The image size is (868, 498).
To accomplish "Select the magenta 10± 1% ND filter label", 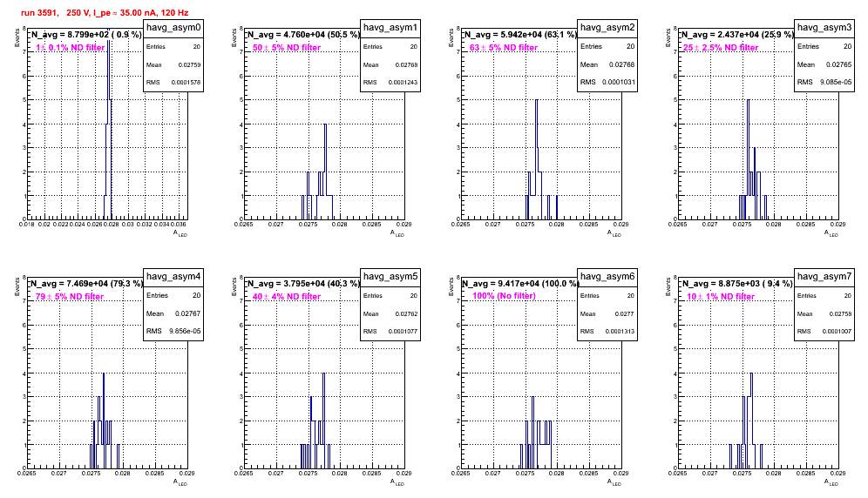I will click(721, 297).
